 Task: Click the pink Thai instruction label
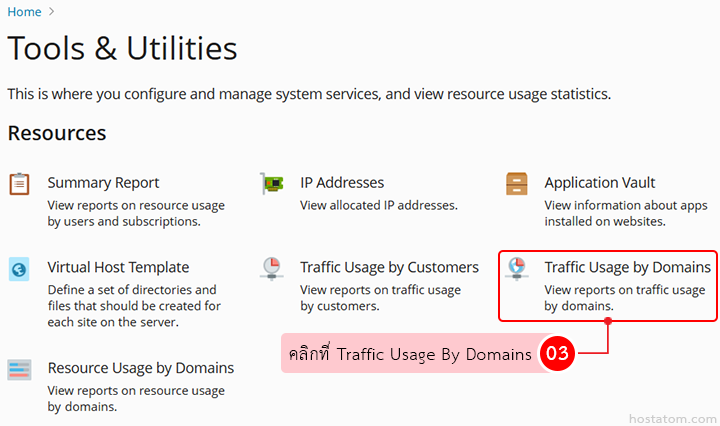pos(409,354)
